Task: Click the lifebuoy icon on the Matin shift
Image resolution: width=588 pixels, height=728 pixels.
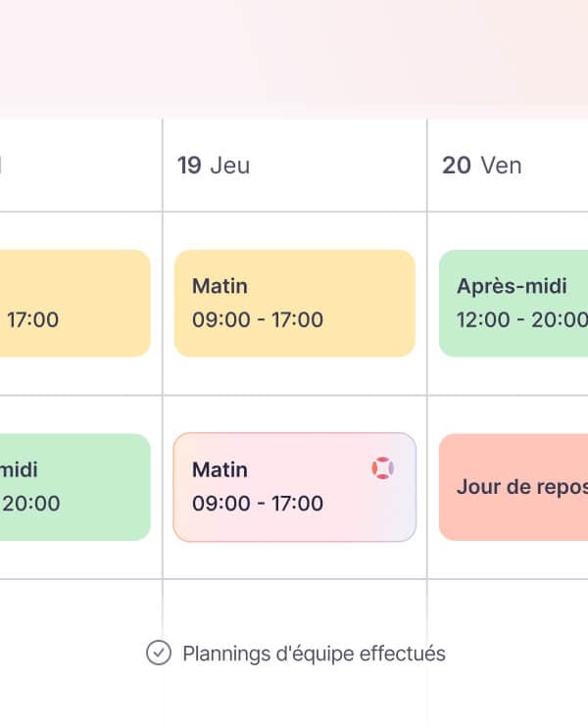Action: point(383,468)
